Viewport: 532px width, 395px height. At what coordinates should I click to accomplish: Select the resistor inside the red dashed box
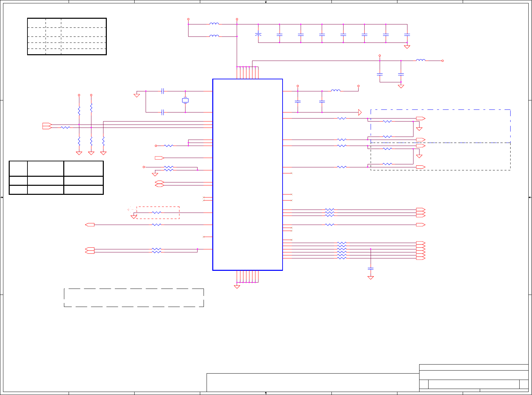(156, 213)
